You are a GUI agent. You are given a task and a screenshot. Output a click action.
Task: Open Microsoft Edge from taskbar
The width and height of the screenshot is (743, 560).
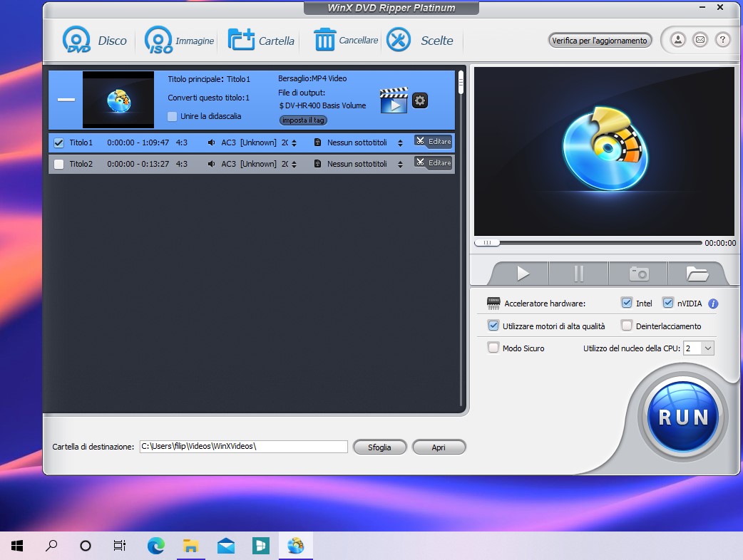[156, 546]
